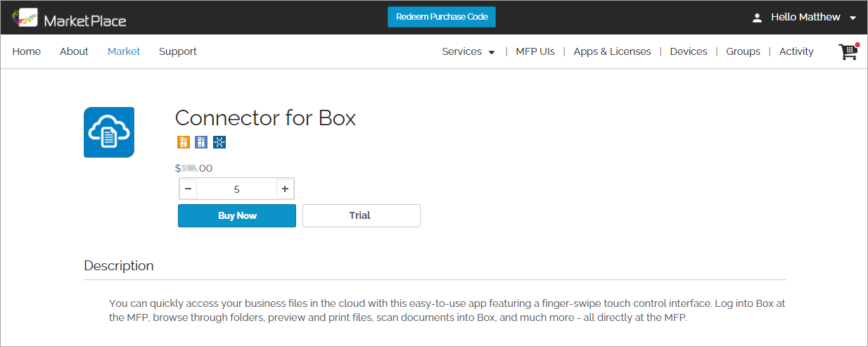Click the price text ending in .00
The width and height of the screenshot is (868, 347).
(193, 168)
